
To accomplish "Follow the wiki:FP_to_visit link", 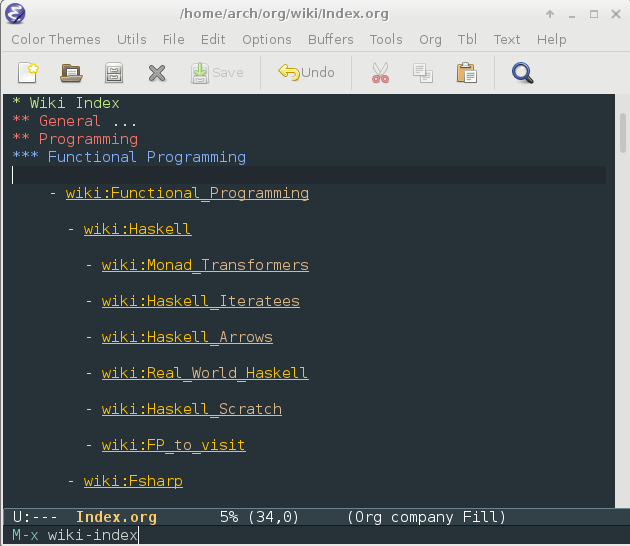I will click(x=174, y=445).
